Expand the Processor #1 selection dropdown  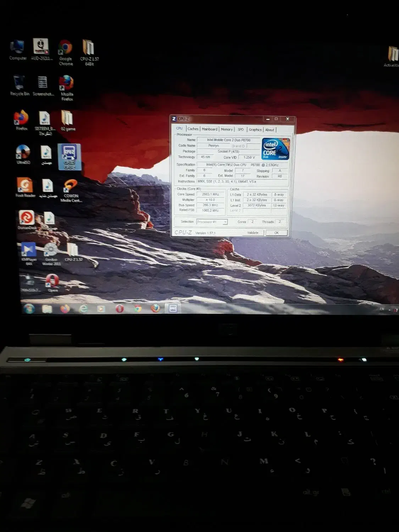click(225, 222)
